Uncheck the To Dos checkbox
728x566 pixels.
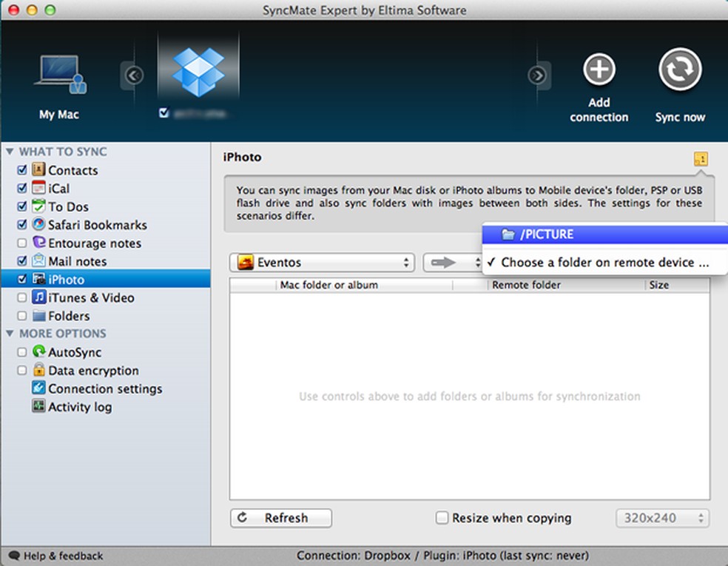pos(21,206)
